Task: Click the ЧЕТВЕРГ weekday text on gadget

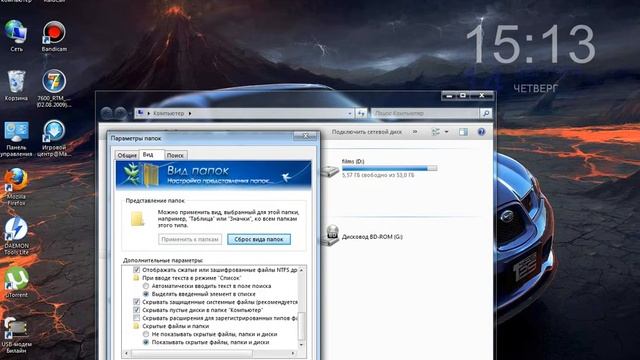Action: (536, 88)
